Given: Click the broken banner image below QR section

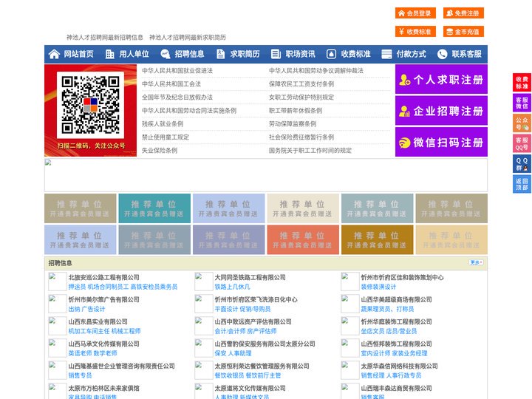Looking at the screenshot, I should pyautogui.click(x=266, y=175).
